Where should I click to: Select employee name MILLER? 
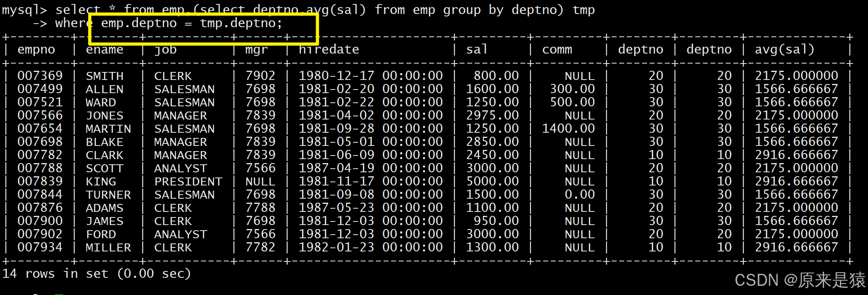click(x=108, y=247)
